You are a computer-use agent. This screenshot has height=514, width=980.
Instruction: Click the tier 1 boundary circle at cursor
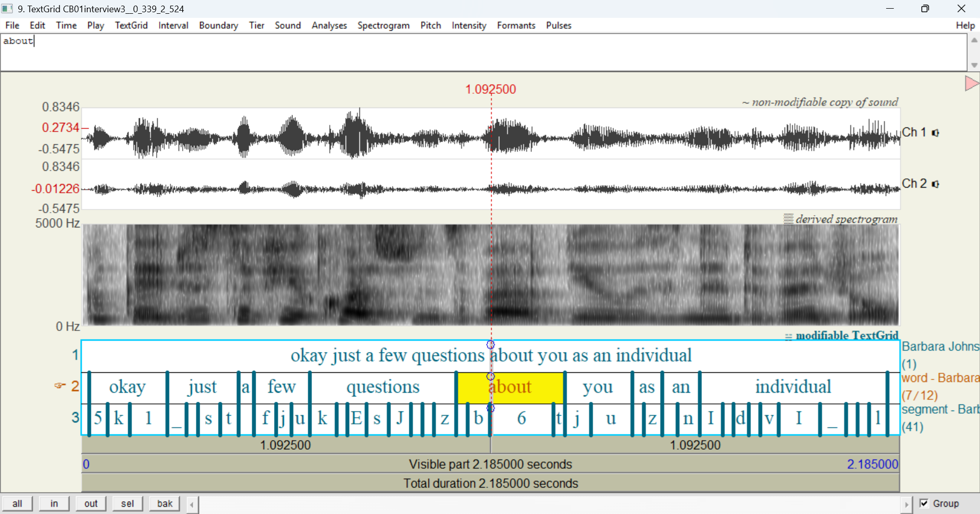[x=491, y=345]
